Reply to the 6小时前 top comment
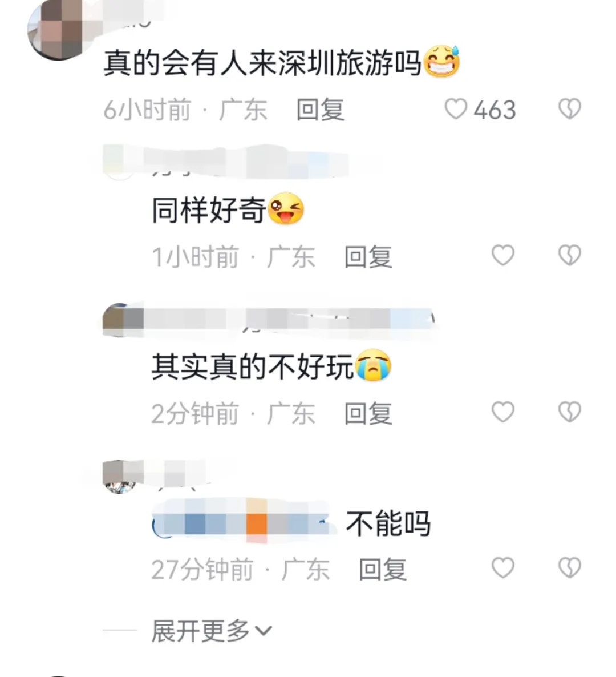Image resolution: width=616 pixels, height=677 pixels. click(320, 110)
